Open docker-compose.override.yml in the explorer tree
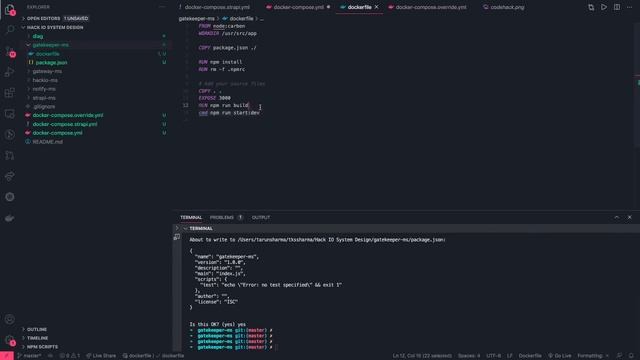The height and width of the screenshot is (360, 640). (68, 116)
